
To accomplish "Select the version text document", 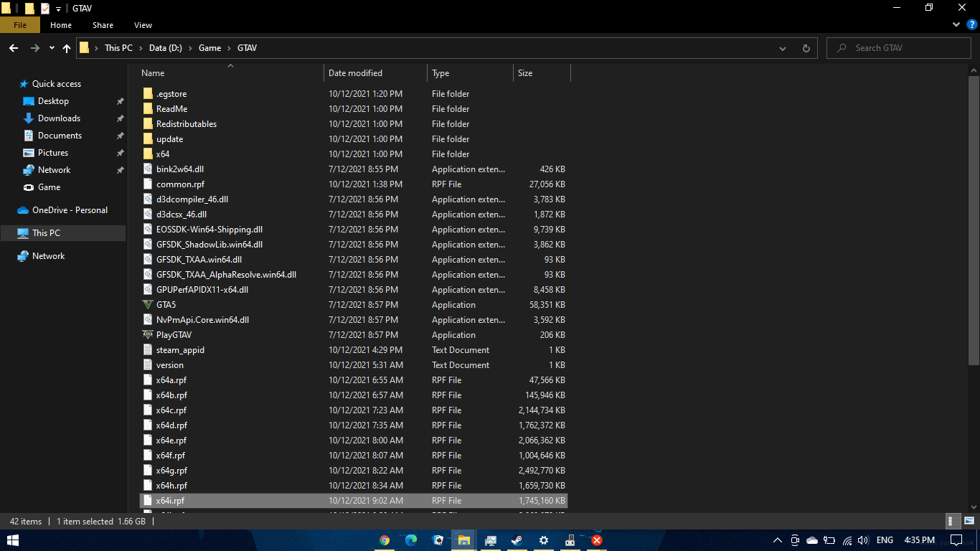I will click(170, 365).
